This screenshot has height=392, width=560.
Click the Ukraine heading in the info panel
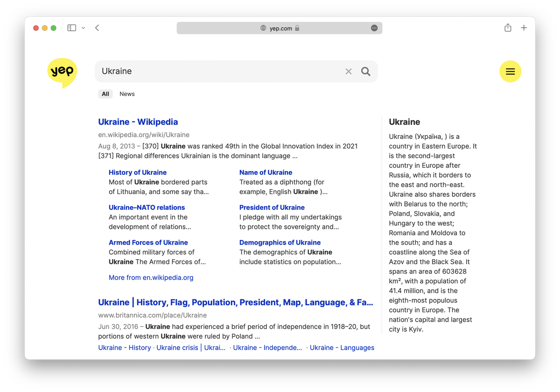click(x=405, y=122)
